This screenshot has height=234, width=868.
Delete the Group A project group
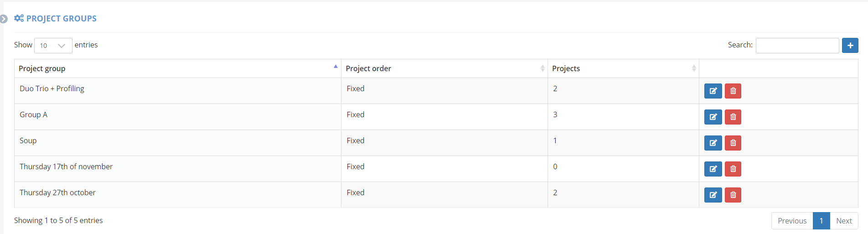733,117
